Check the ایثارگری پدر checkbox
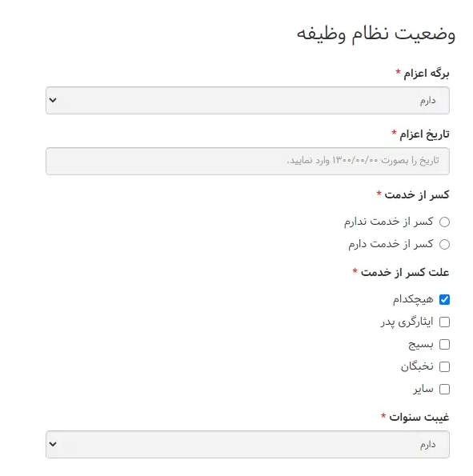This screenshot has width=473, height=476. click(x=444, y=322)
